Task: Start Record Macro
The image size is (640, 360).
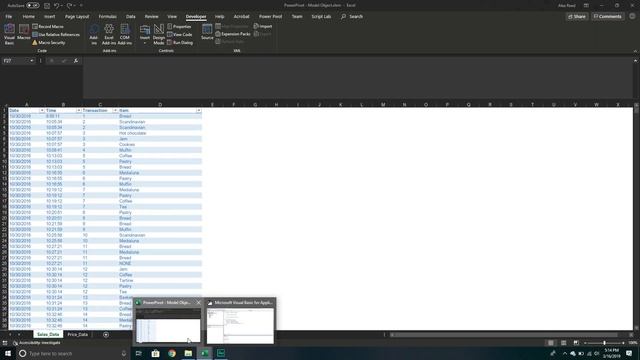Action: [x=48, y=27]
